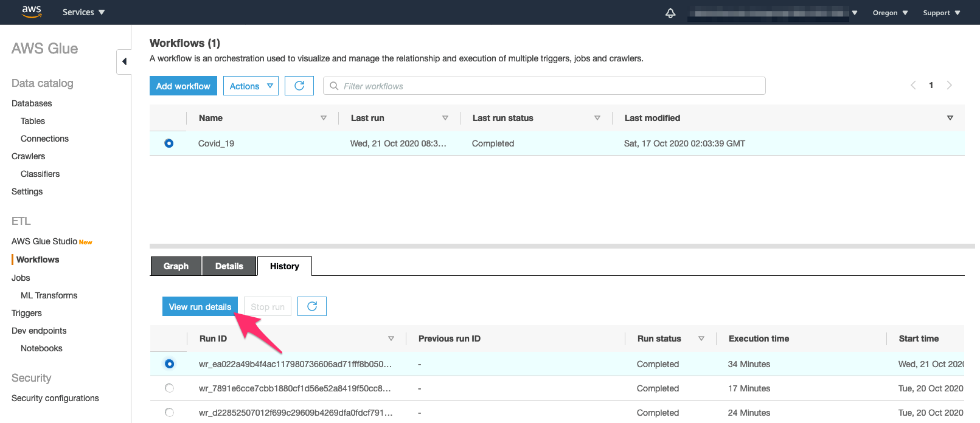The image size is (980, 423).
Task: Open Connections in sidebar
Action: [44, 139]
